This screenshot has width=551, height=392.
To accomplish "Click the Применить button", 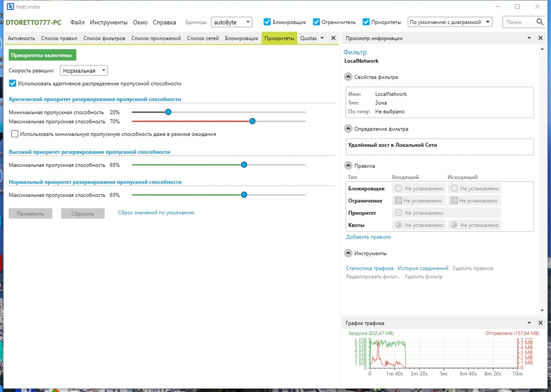I will tap(30, 213).
